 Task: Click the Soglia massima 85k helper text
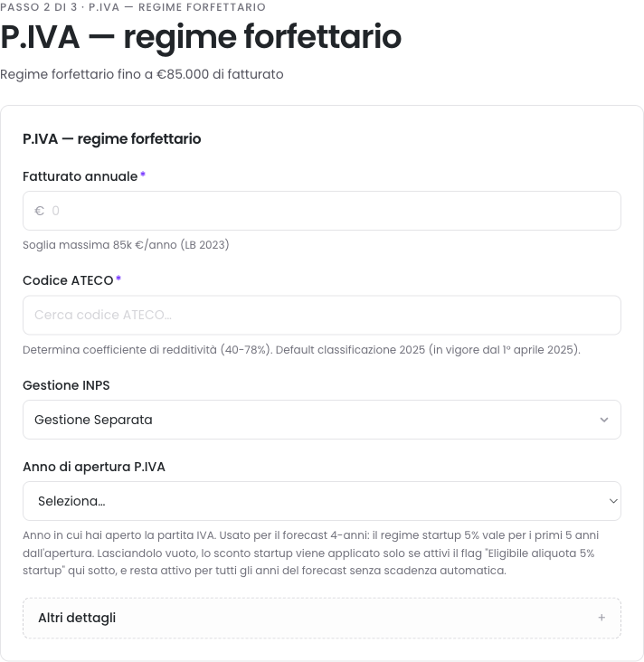tap(126, 245)
